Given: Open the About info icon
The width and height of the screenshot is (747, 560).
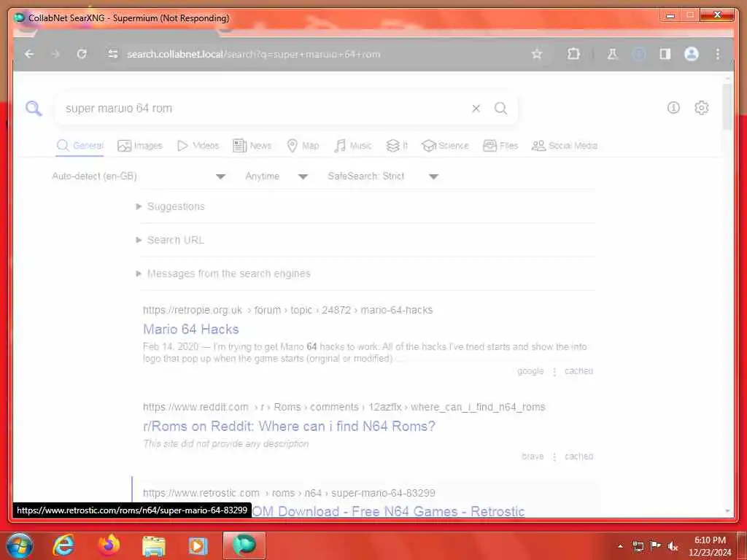Looking at the screenshot, I should click(673, 108).
